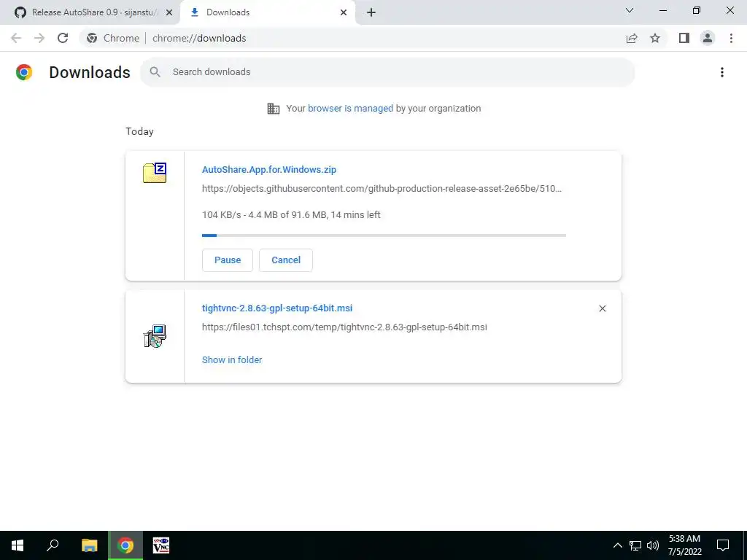Click the Chrome taskbar icon
This screenshot has width=747, height=560.
click(x=125, y=545)
